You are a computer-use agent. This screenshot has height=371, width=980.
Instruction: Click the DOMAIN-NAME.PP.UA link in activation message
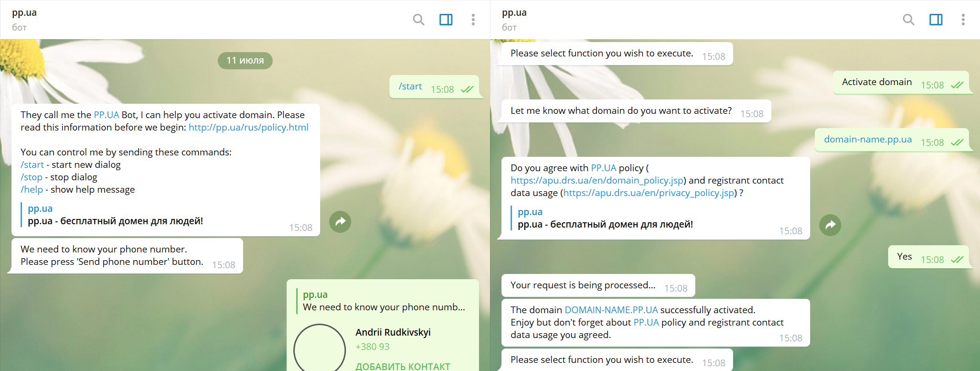pyautogui.click(x=611, y=310)
